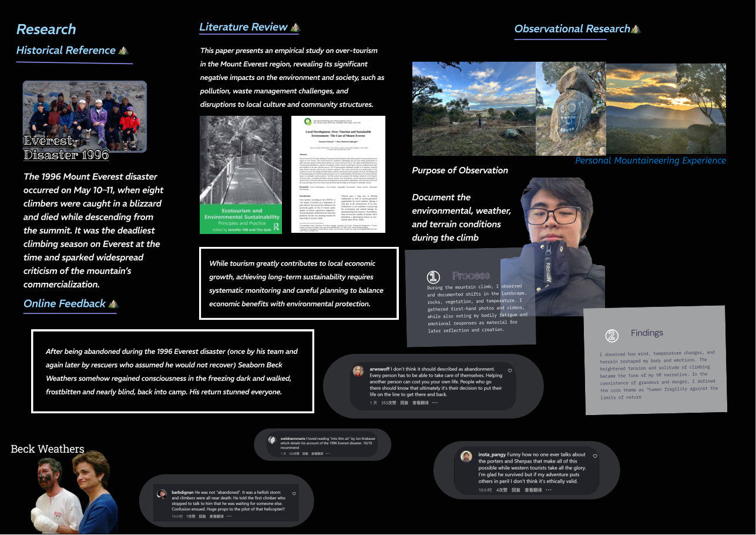
Task: Open the owlskiannmarie profile avatar
Action: (272, 439)
